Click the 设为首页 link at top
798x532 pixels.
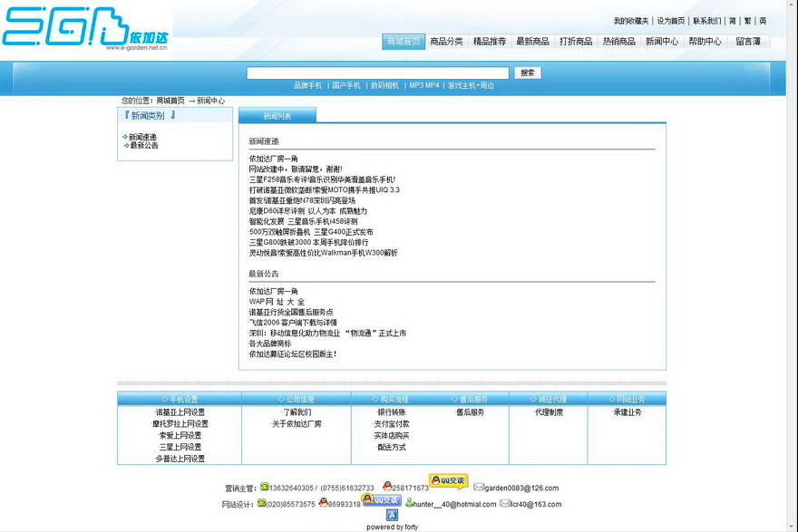[671, 21]
